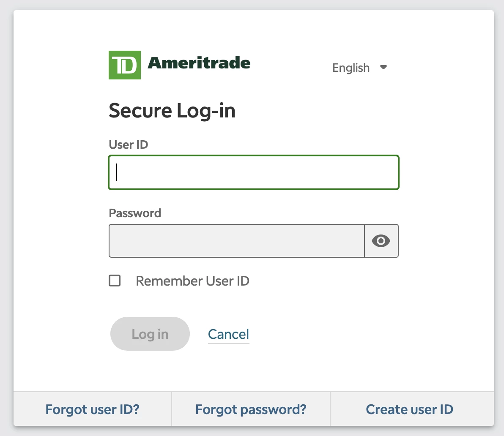Viewport: 504px width, 436px height.
Task: Click the Secure Log-in heading
Action: (172, 111)
